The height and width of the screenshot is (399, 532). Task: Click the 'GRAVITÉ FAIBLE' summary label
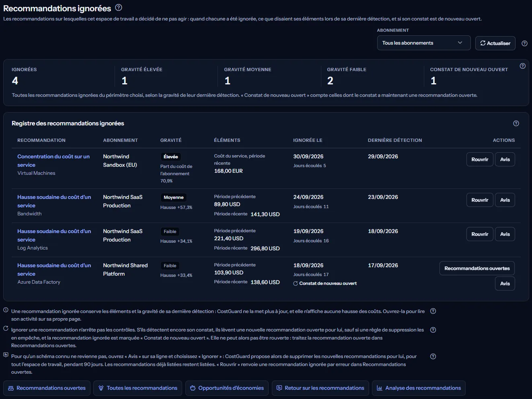click(x=347, y=70)
